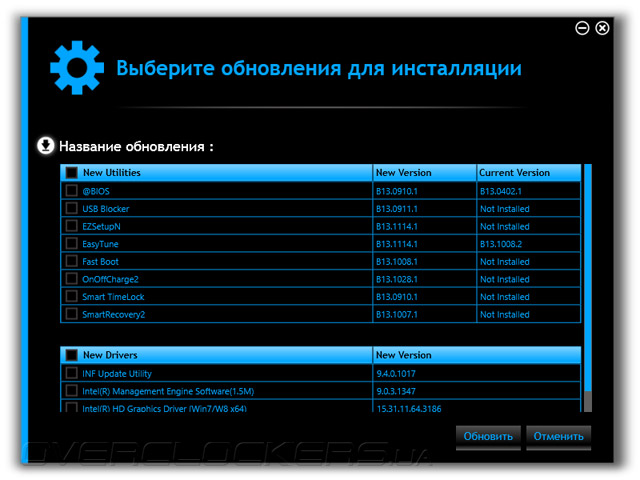The image size is (640, 480).
Task: Minimize the update window
Action: click(582, 28)
